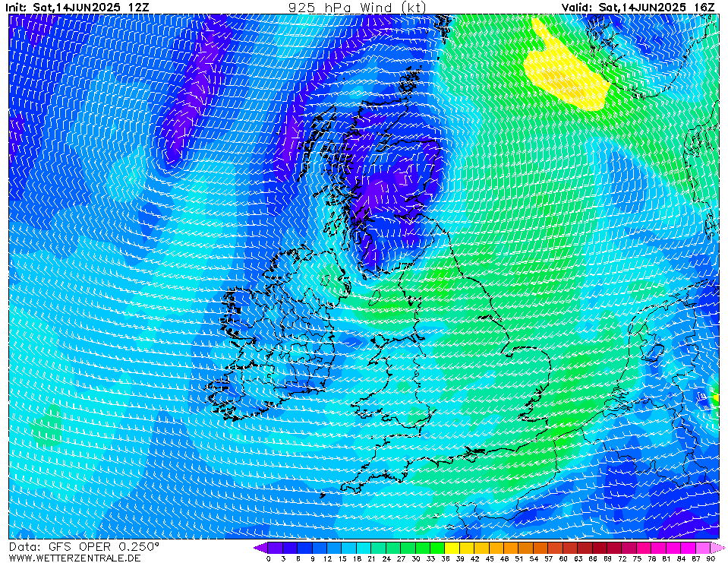Click the '925 hPa Wind (kt)' title

coord(357,7)
